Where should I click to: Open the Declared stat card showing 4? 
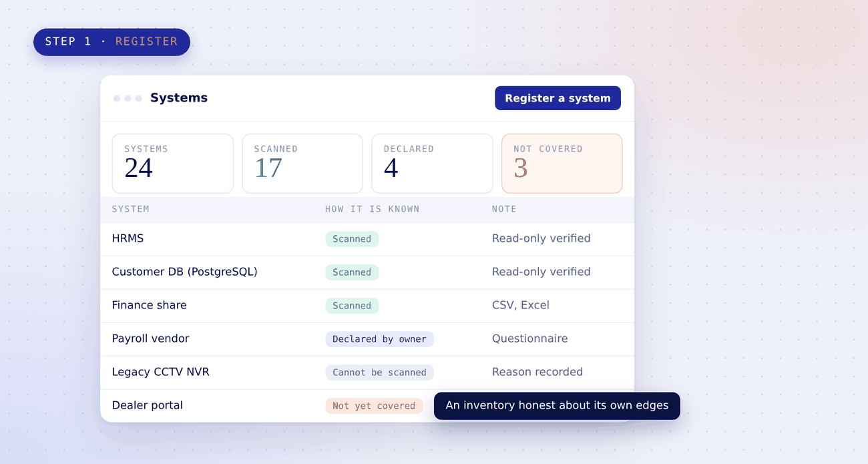(432, 164)
